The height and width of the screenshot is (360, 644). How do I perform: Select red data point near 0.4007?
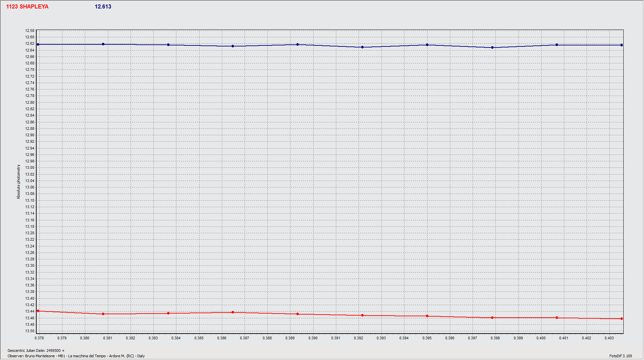(557, 318)
